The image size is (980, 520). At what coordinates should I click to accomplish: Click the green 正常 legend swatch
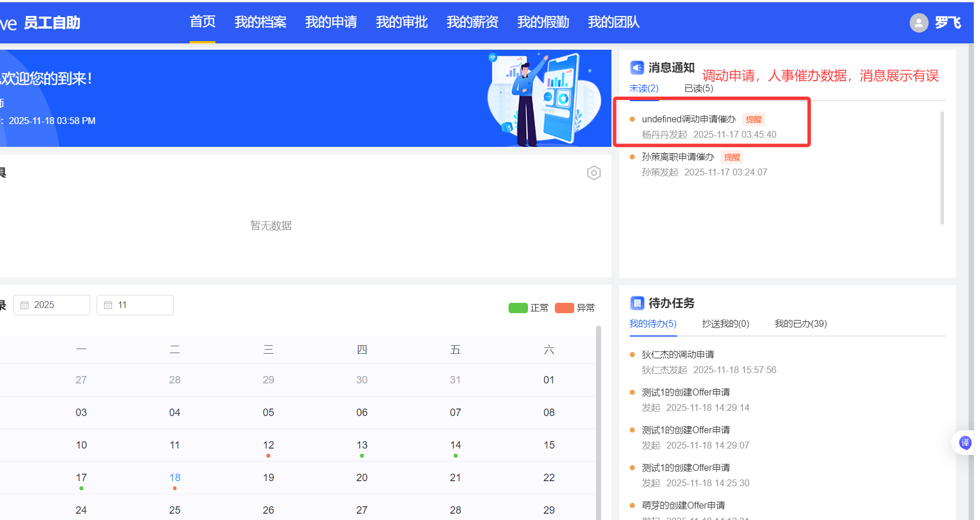point(518,308)
